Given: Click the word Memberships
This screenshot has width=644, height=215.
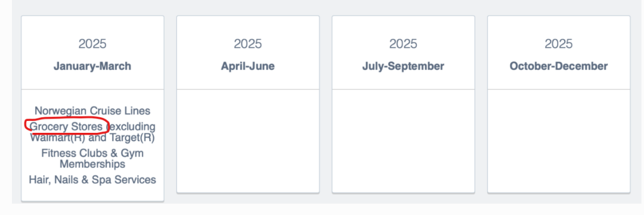Looking at the screenshot, I should pos(92,164).
